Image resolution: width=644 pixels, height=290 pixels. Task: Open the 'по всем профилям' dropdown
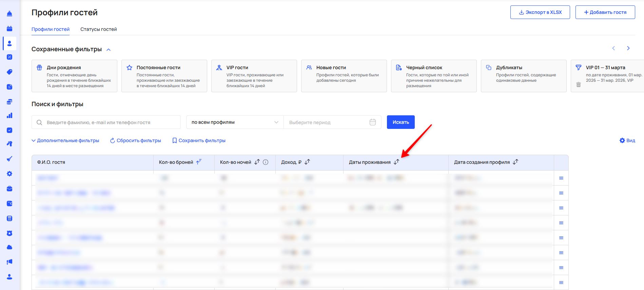click(x=235, y=122)
